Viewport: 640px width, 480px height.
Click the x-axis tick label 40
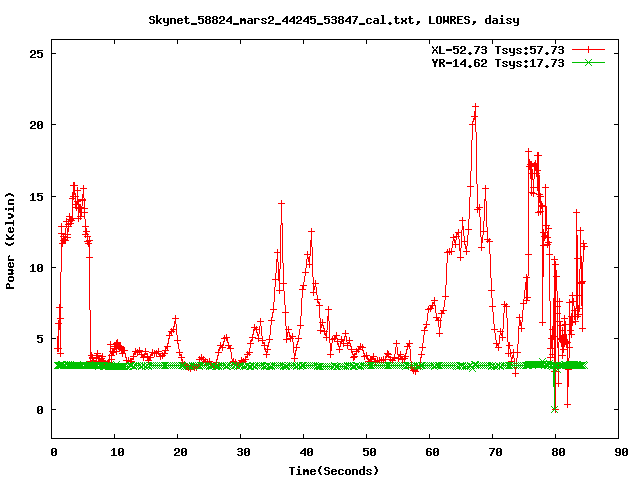click(306, 452)
